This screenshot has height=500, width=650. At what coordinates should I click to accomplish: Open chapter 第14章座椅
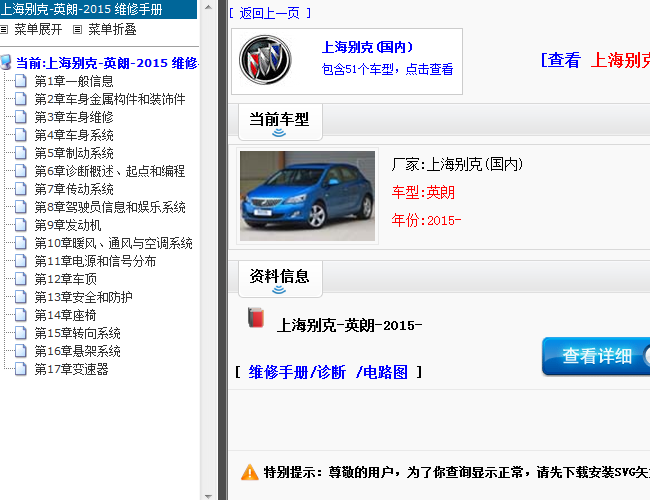[x=65, y=316]
